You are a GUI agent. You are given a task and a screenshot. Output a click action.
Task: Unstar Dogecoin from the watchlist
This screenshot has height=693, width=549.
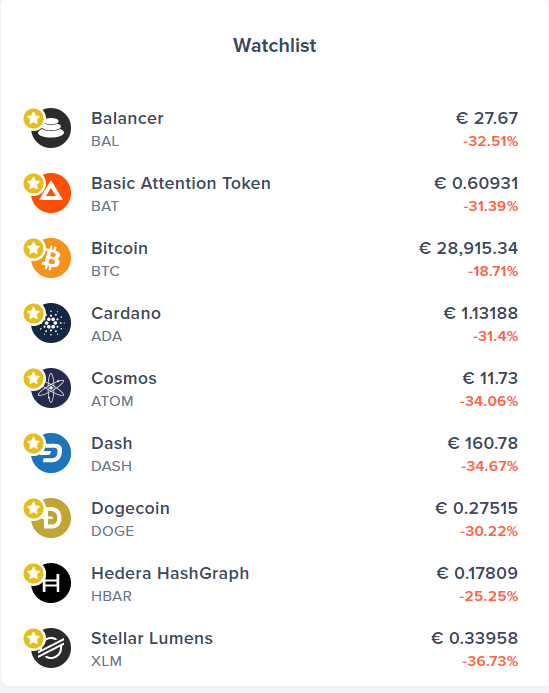[34, 508]
